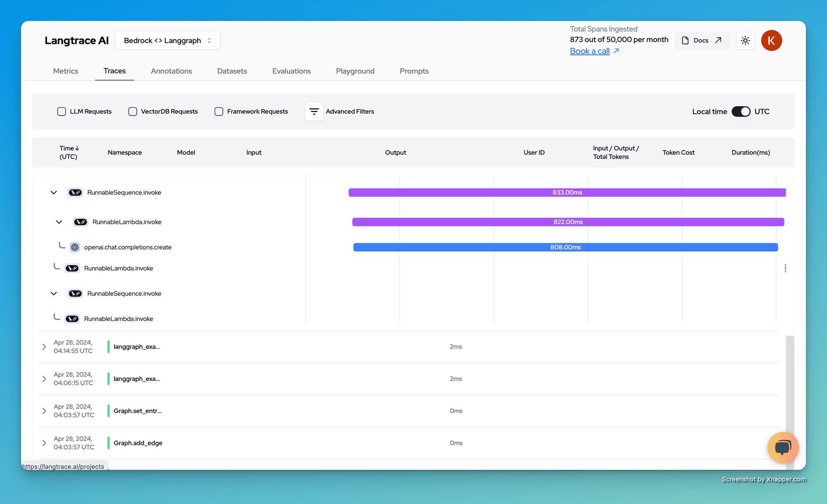Check the VectorDB Requests filter
Screen dimensions: 827x504
coord(133,112)
